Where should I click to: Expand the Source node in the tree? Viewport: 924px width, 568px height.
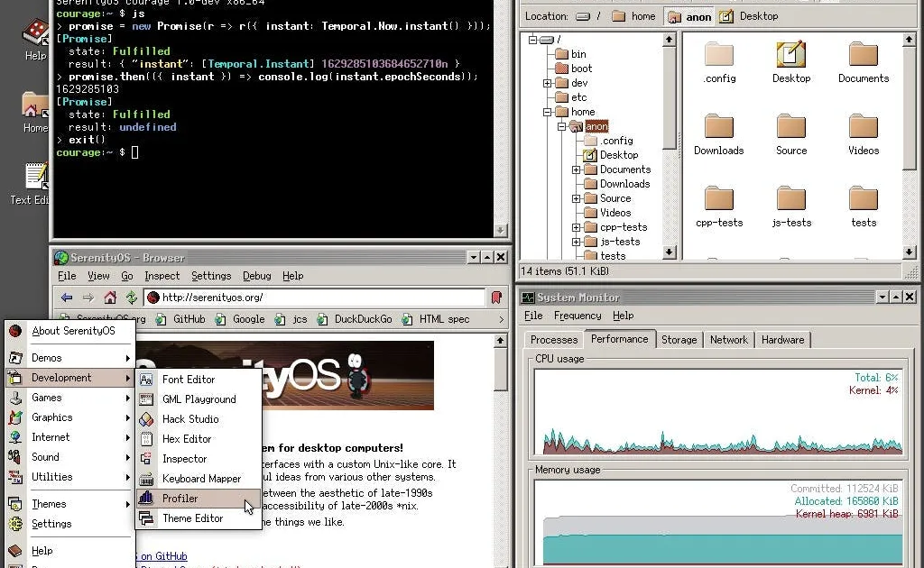pos(576,198)
